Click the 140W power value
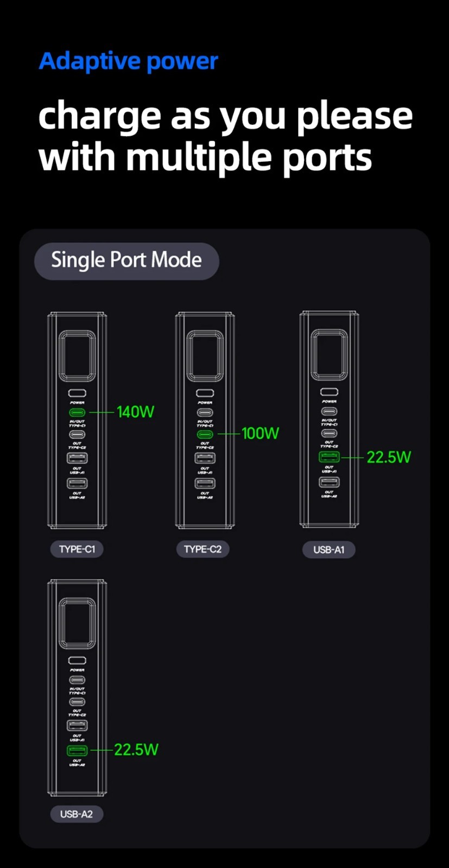The width and height of the screenshot is (449, 868). [136, 412]
